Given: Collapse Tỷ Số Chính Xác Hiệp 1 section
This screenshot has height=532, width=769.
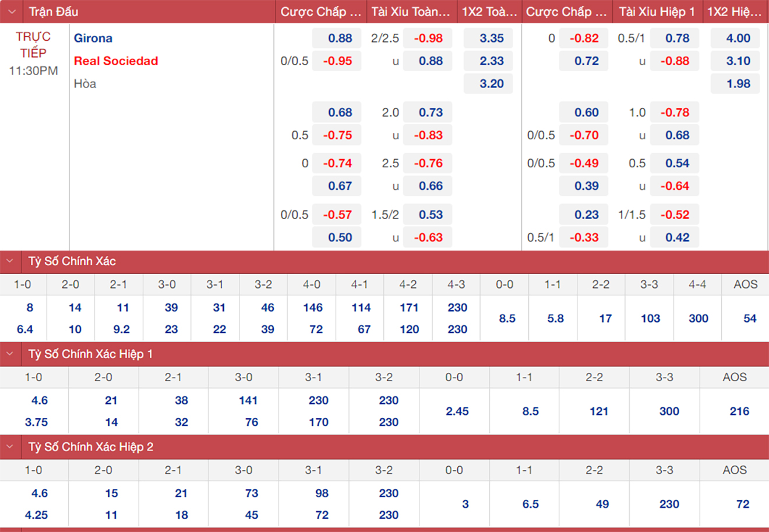Looking at the screenshot, I should [10, 354].
